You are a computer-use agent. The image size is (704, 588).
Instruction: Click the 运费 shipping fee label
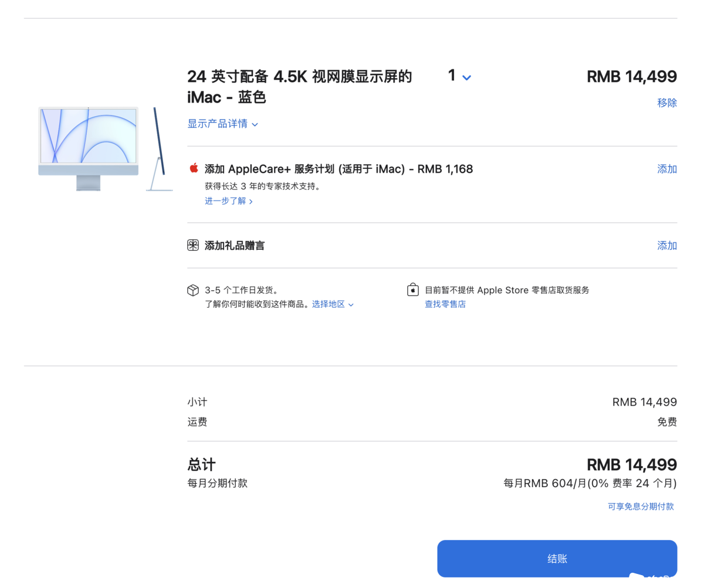197,422
